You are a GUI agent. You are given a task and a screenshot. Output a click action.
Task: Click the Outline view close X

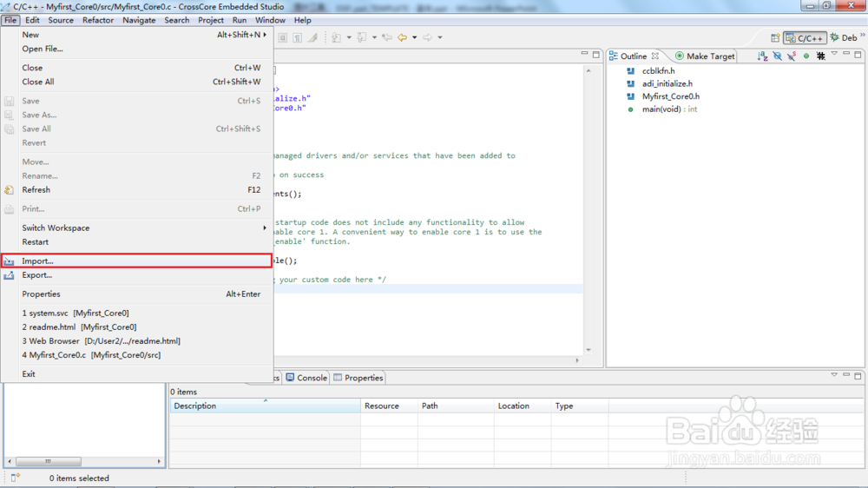point(654,56)
